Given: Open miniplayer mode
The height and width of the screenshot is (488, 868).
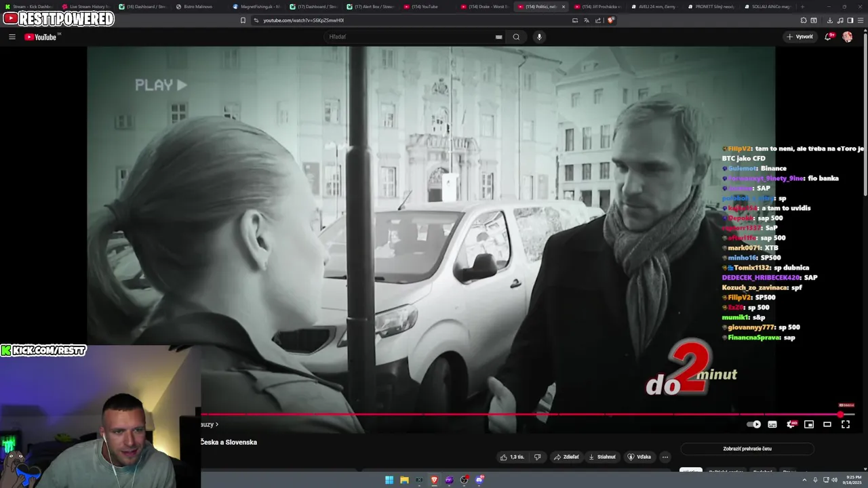Looking at the screenshot, I should (x=809, y=424).
